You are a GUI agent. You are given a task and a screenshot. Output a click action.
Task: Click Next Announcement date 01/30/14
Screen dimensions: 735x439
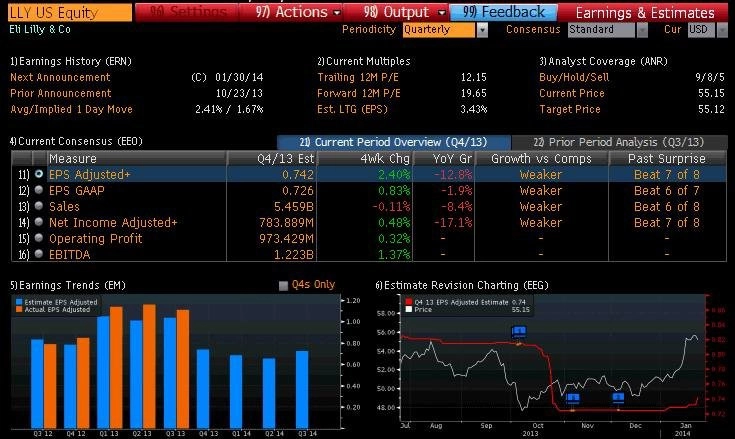click(239, 77)
